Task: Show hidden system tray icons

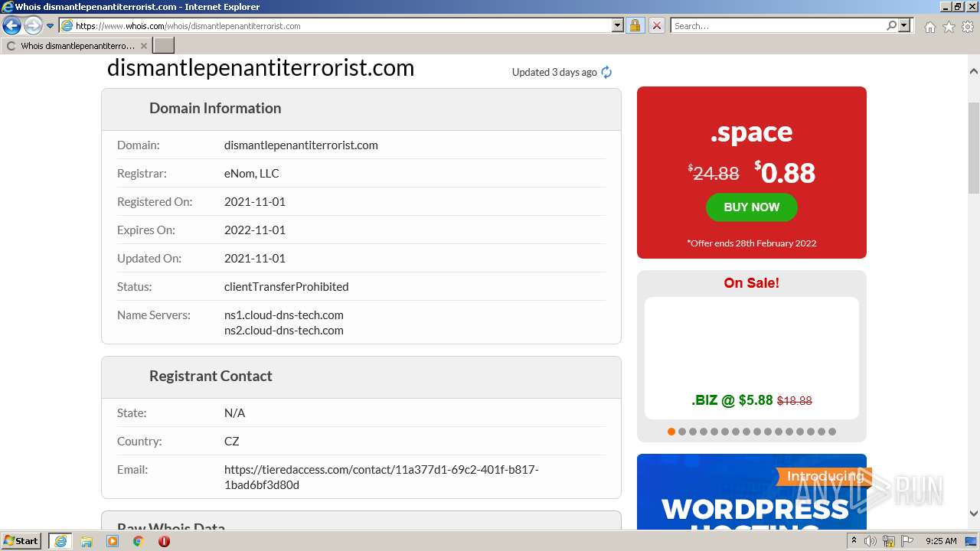Action: click(854, 541)
